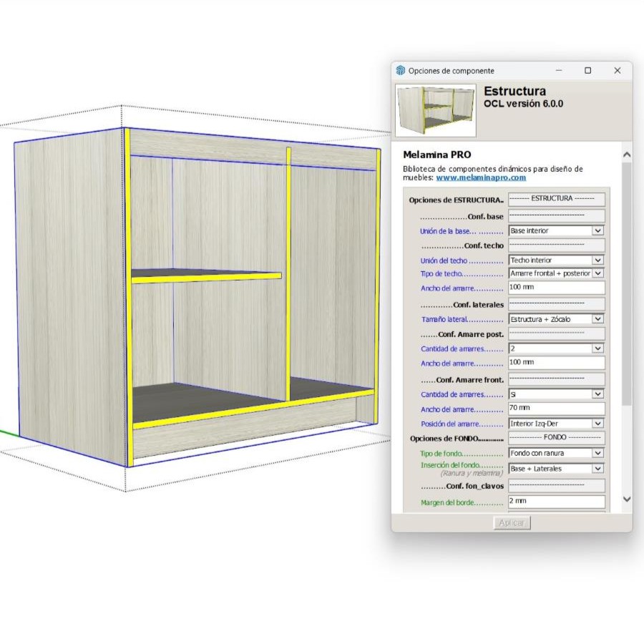Open the melaminapro.com website link

[x=481, y=177]
